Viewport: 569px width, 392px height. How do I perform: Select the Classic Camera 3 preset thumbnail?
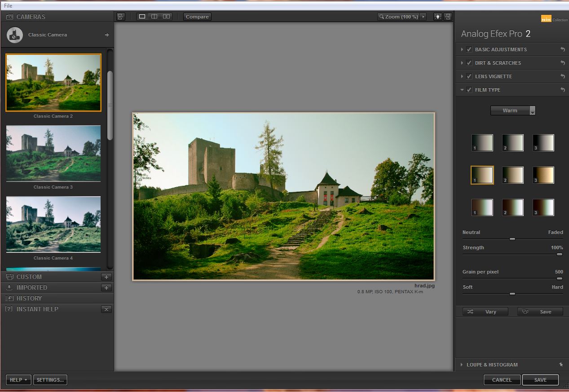pos(53,154)
